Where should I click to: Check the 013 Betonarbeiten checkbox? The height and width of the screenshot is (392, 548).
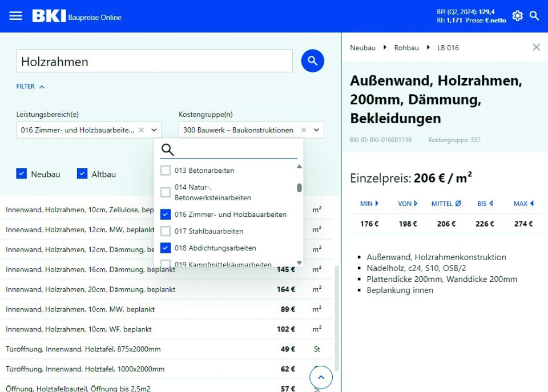point(166,170)
